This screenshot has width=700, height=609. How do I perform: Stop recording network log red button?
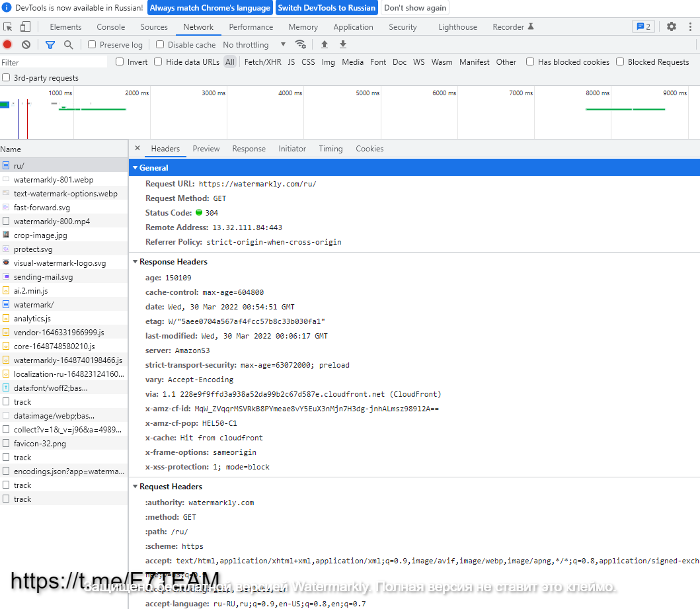(7, 44)
